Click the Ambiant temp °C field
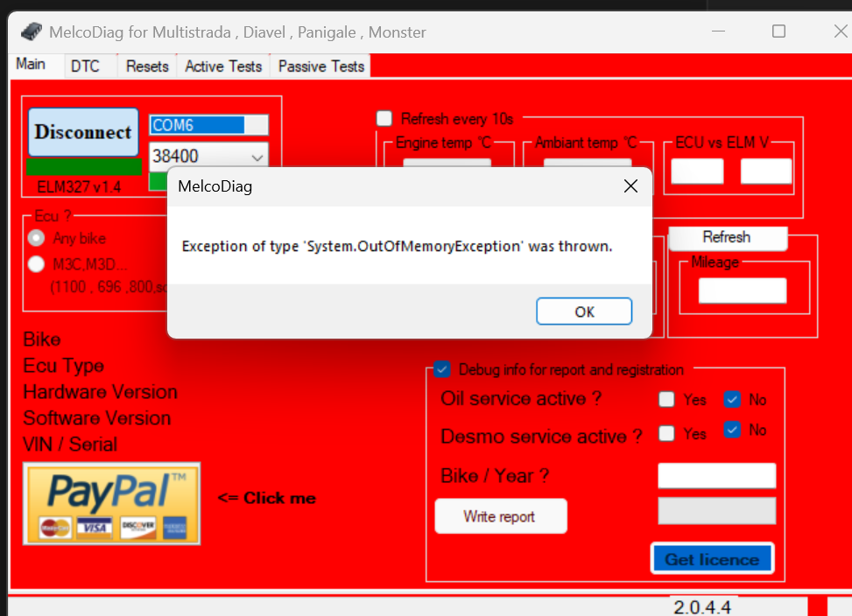 point(588,162)
